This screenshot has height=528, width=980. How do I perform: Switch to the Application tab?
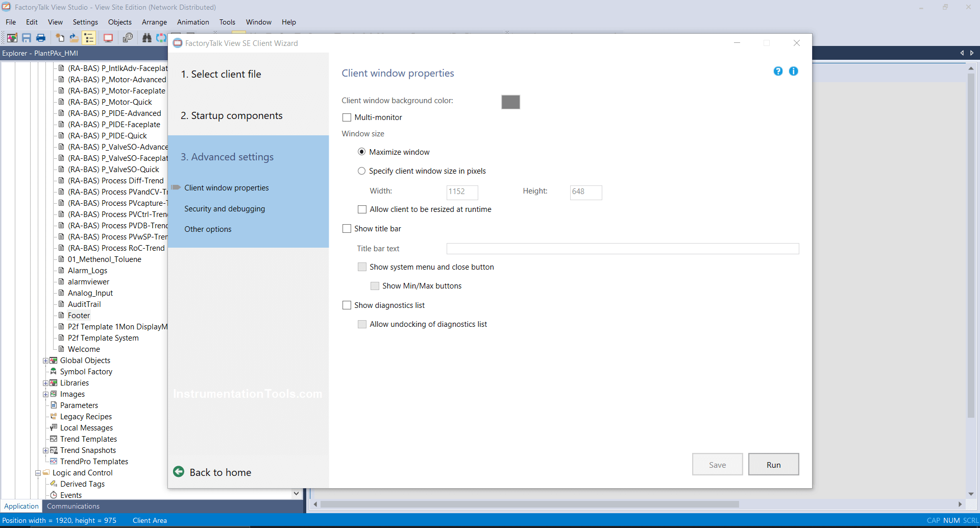coord(21,506)
